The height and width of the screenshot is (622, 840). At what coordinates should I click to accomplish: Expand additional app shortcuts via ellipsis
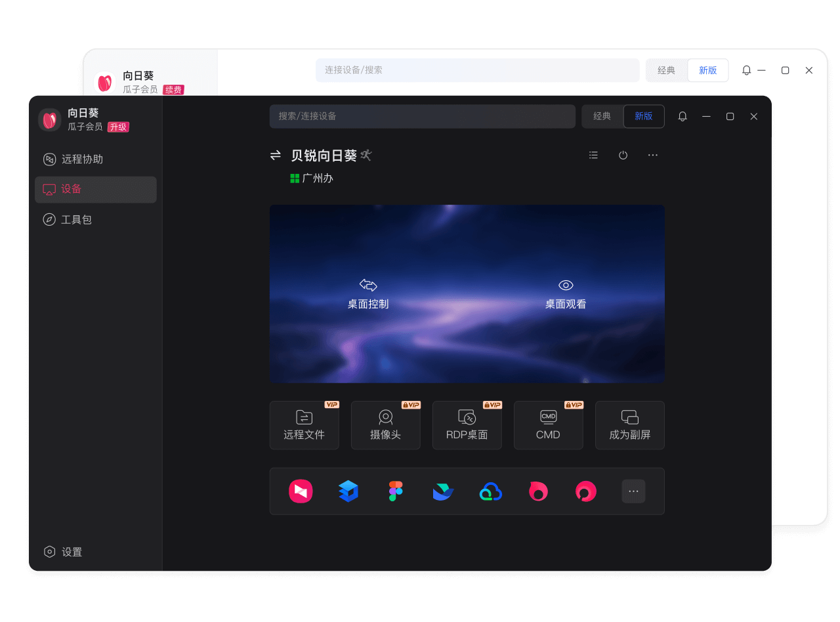click(633, 491)
